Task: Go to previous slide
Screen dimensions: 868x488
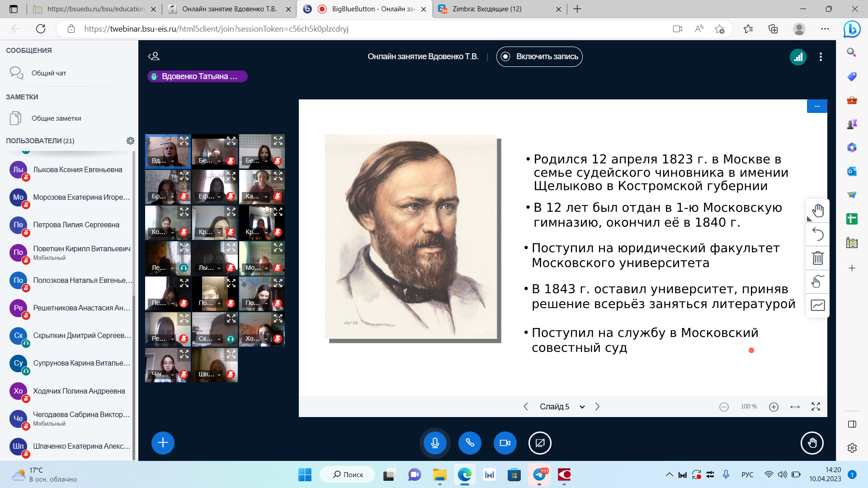Action: [526, 407]
